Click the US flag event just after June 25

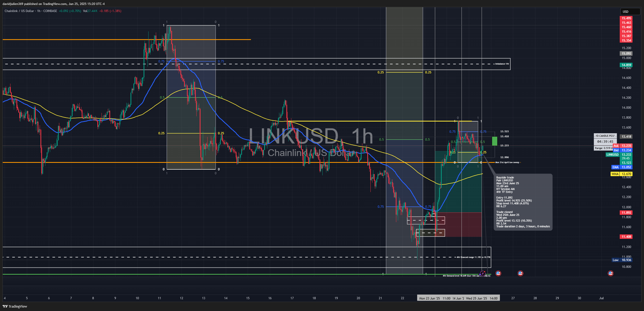pos(498,273)
